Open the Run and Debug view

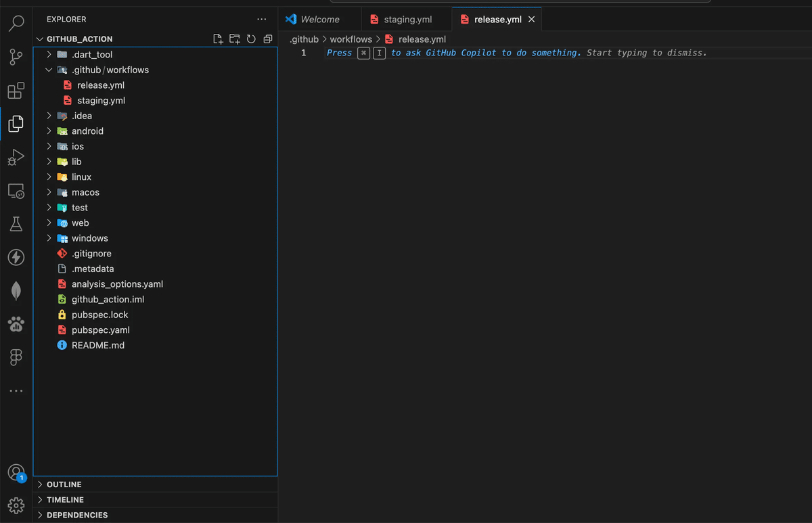pyautogui.click(x=16, y=157)
